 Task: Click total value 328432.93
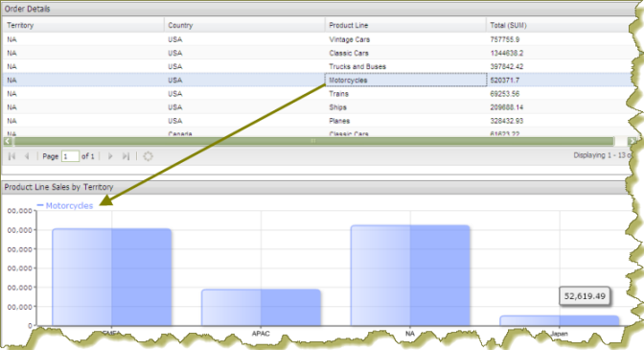[507, 121]
